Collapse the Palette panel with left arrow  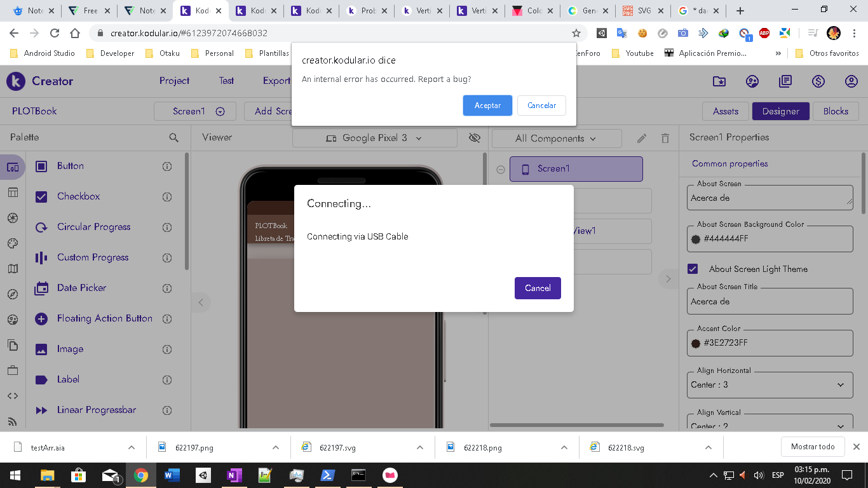pyautogui.click(x=201, y=302)
